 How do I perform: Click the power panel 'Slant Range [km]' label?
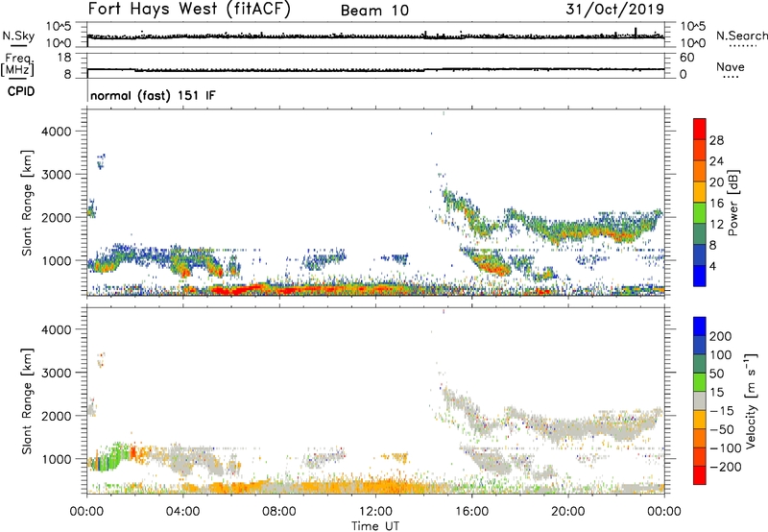[x=27, y=203]
